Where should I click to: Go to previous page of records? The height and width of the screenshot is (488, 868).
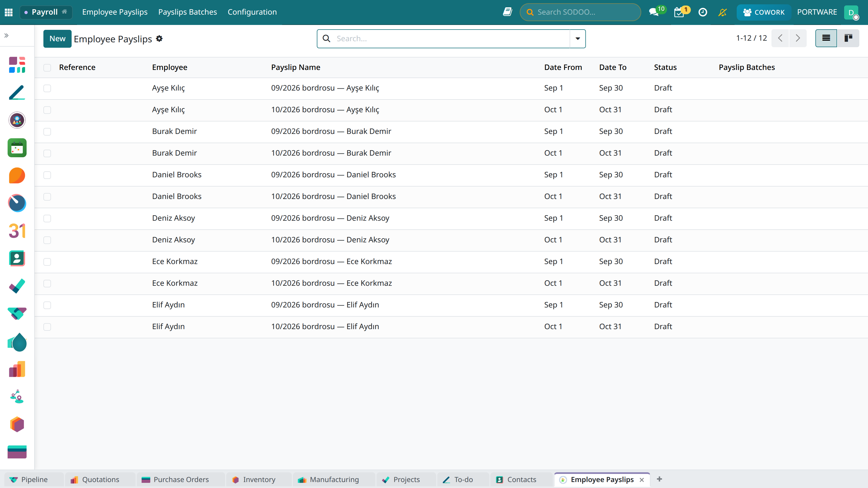[x=780, y=38]
